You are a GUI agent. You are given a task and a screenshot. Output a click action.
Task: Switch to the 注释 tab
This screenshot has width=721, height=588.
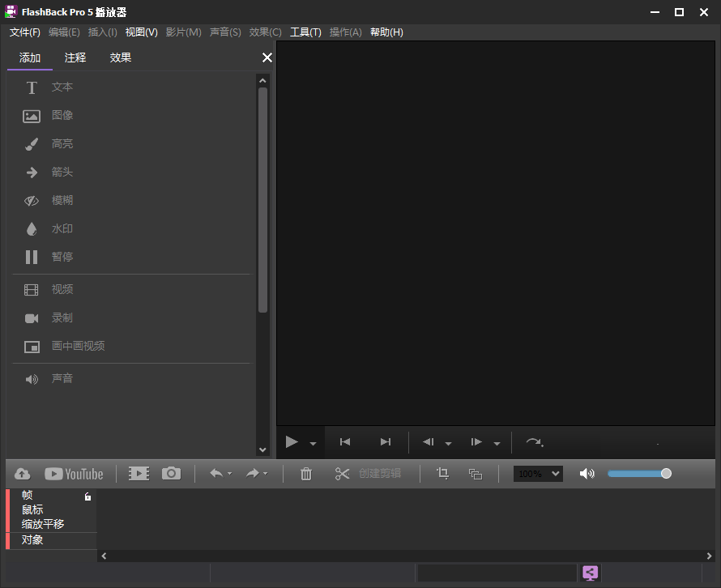pyautogui.click(x=75, y=58)
